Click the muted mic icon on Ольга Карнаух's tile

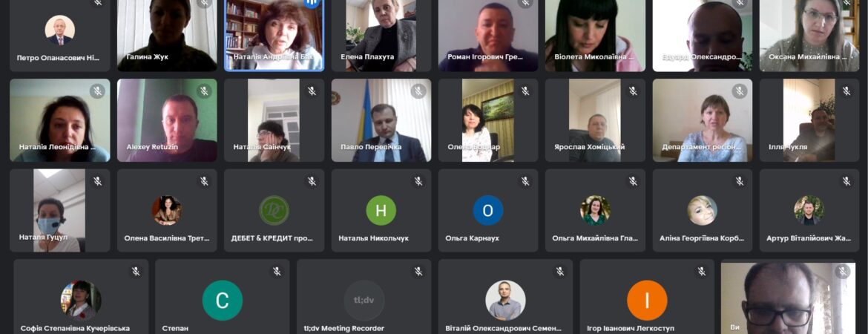click(525, 181)
